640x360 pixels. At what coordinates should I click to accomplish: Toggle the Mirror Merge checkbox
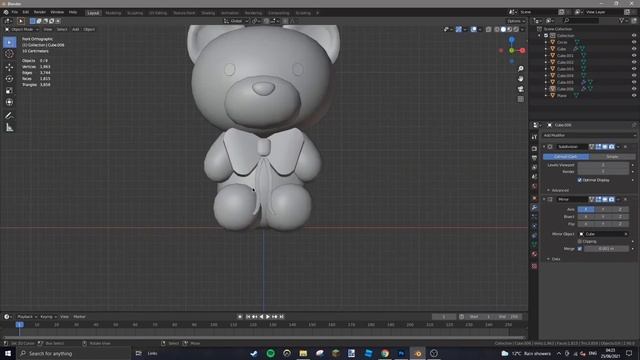[x=580, y=249]
